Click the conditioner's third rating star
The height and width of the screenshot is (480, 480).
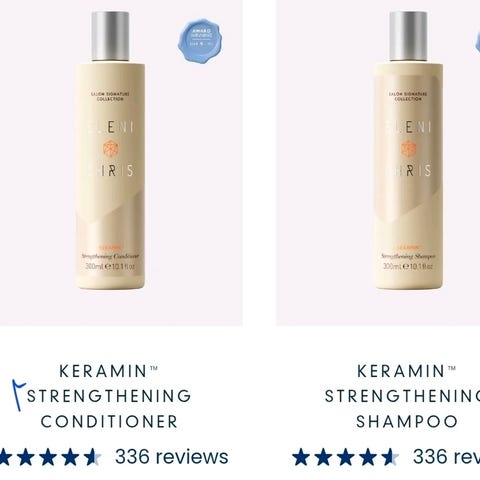[48, 457]
